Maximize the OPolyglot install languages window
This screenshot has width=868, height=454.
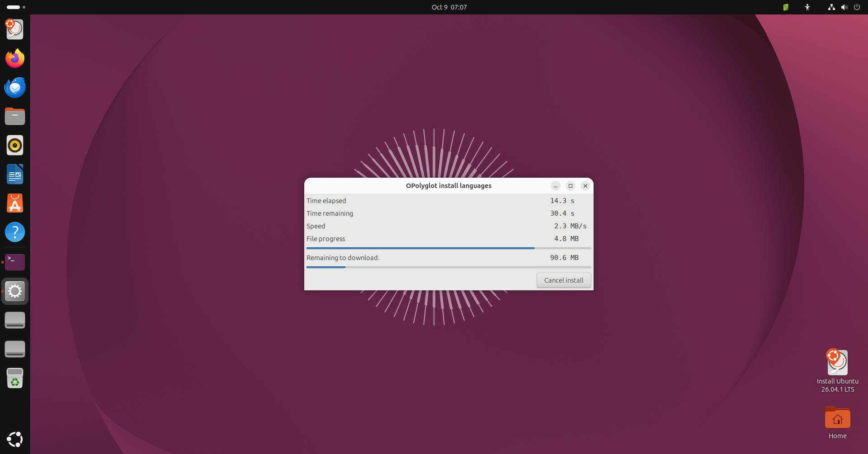point(571,186)
